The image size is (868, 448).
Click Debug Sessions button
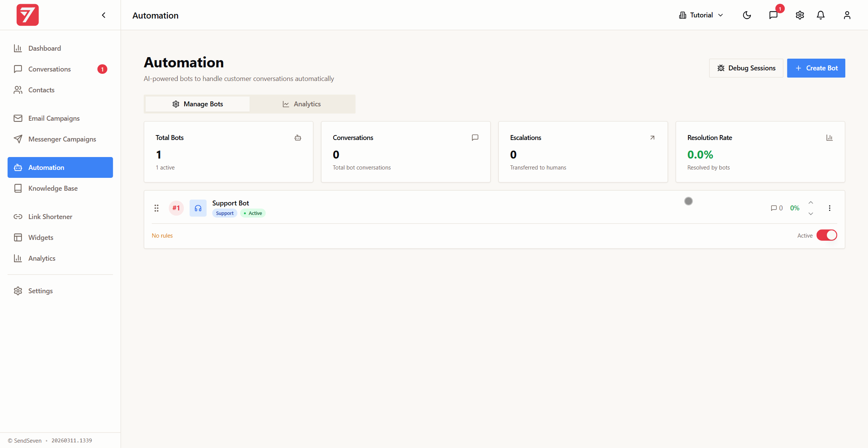click(x=746, y=68)
